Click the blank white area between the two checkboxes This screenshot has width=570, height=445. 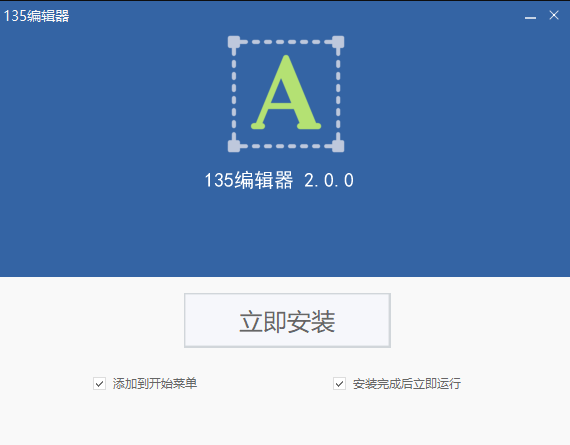pyautogui.click(x=265, y=384)
